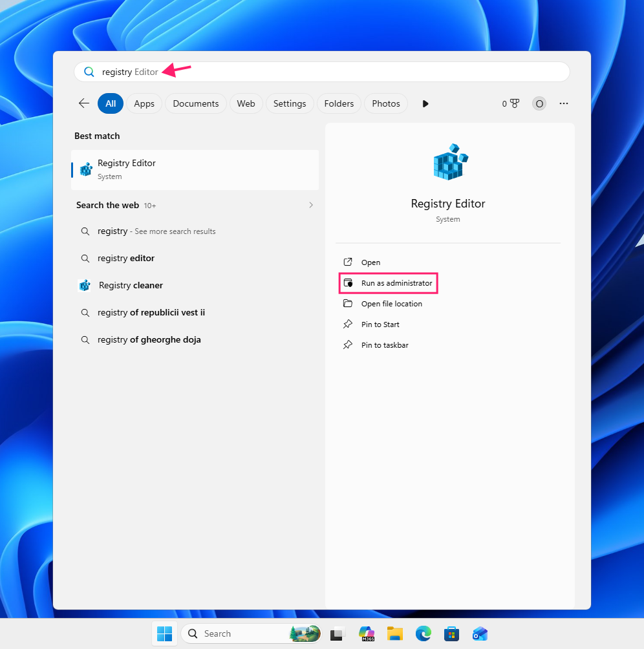Click Pin to taskbar
The height and width of the screenshot is (649, 644).
tap(385, 345)
